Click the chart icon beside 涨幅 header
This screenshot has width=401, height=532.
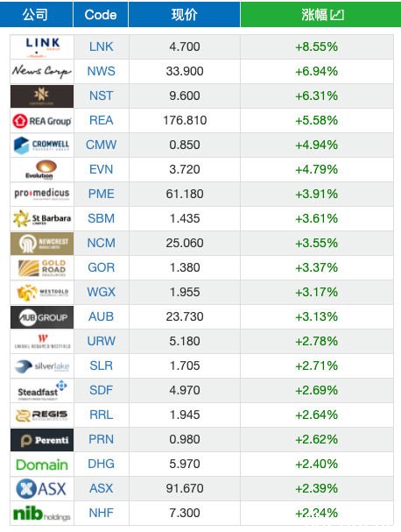pos(337,15)
